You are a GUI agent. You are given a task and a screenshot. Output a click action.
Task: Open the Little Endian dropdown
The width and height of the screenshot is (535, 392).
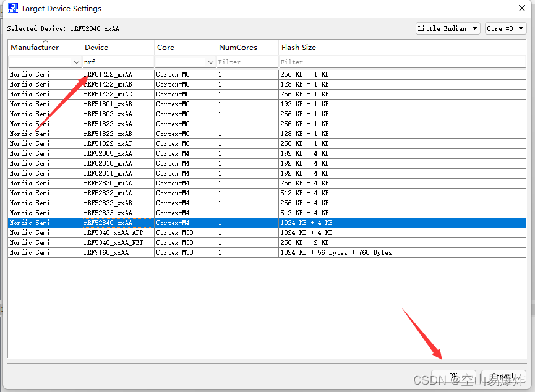(448, 28)
